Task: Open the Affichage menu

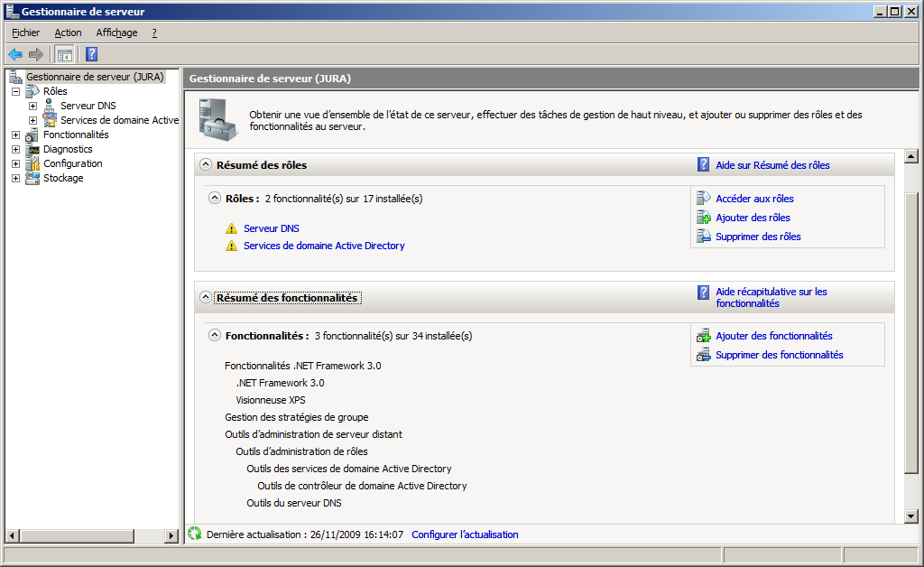Action: tap(116, 33)
